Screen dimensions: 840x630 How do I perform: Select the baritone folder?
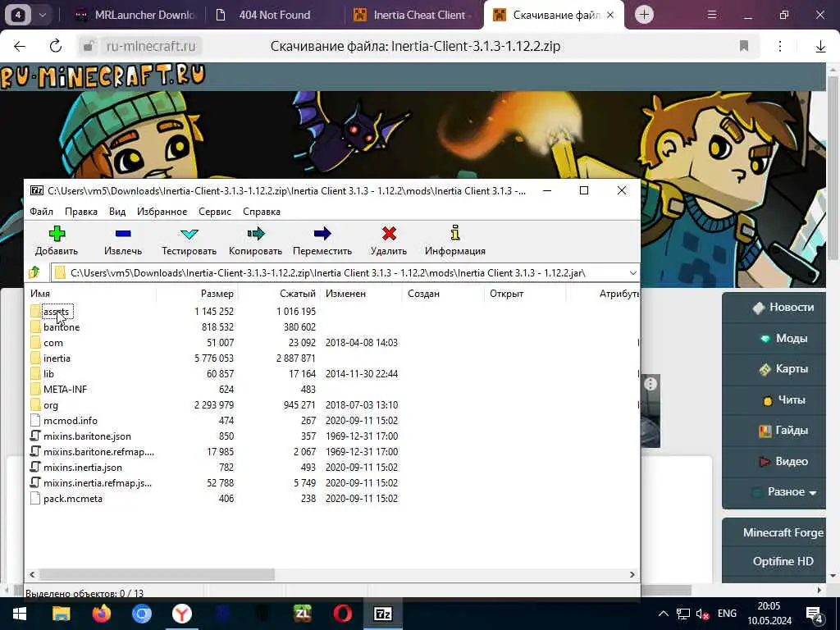coord(62,326)
